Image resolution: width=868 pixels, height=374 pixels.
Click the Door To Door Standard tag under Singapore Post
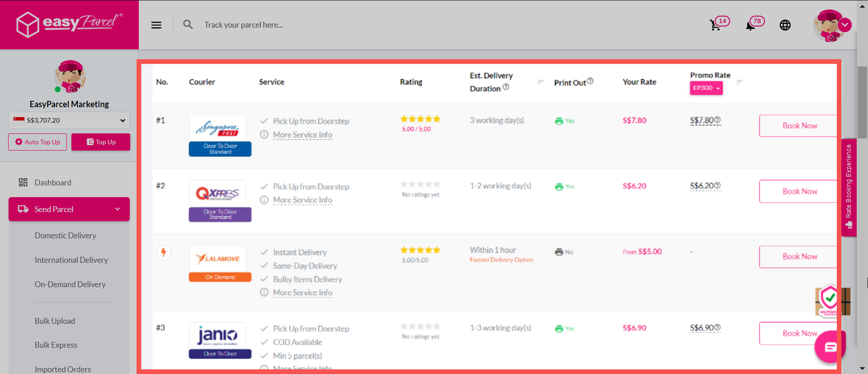pos(220,149)
